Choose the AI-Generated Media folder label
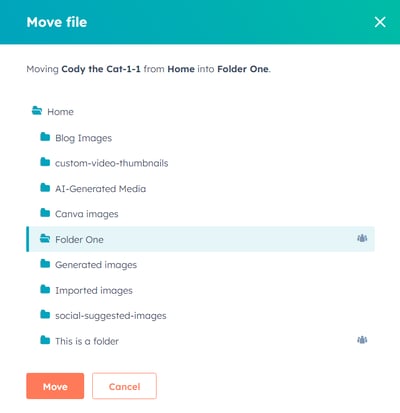 pos(100,189)
